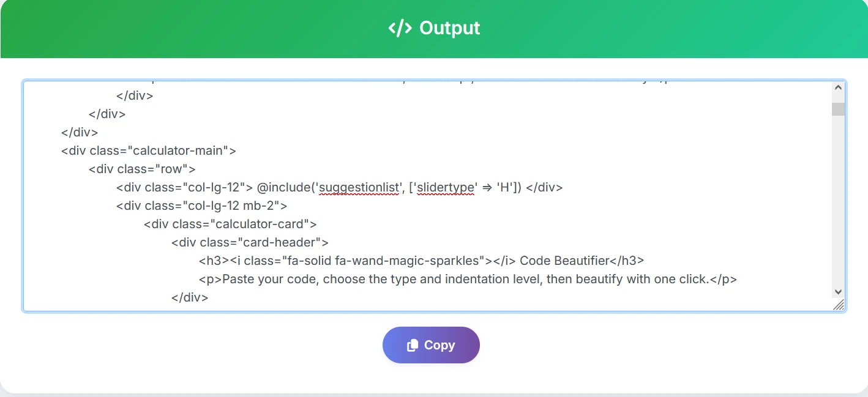Click the line containing 'calculator-main' div
The height and width of the screenshot is (397, 868).
tap(148, 150)
